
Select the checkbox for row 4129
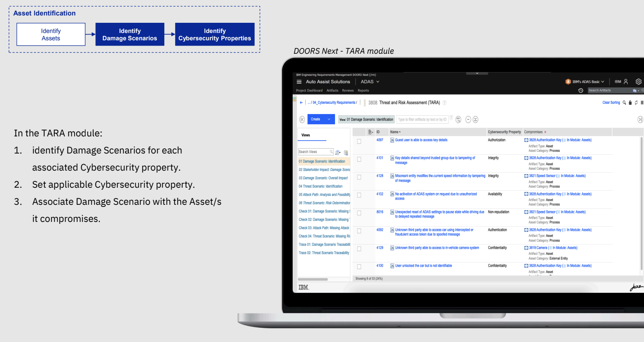tap(359, 249)
